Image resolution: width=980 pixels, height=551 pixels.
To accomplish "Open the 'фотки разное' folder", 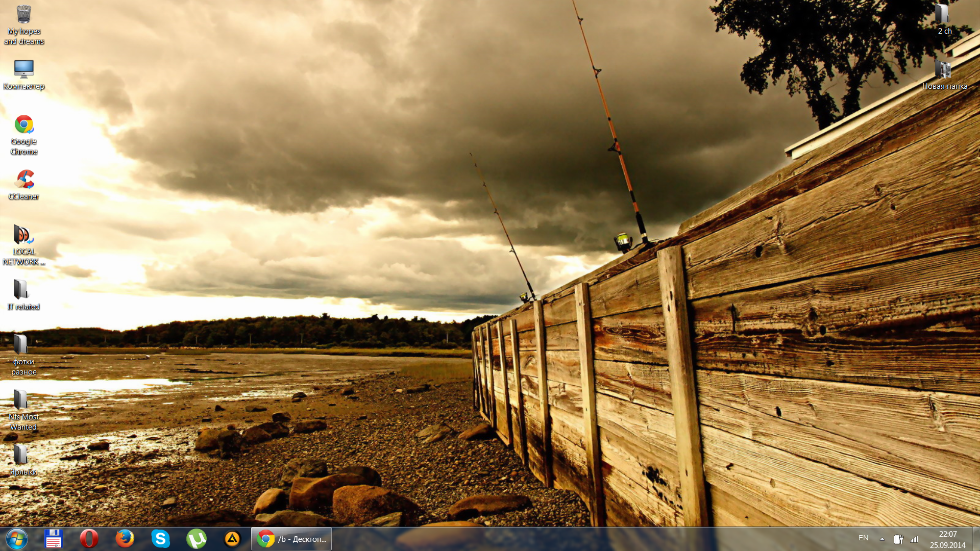I will [x=21, y=345].
